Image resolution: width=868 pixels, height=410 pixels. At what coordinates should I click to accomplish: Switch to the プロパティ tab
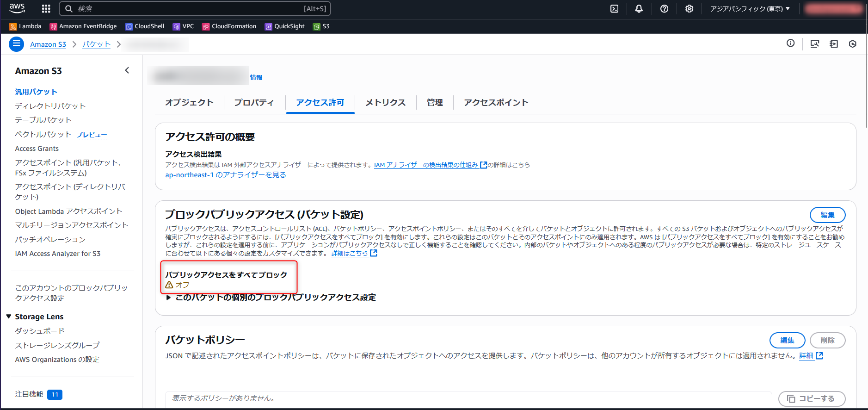[254, 102]
